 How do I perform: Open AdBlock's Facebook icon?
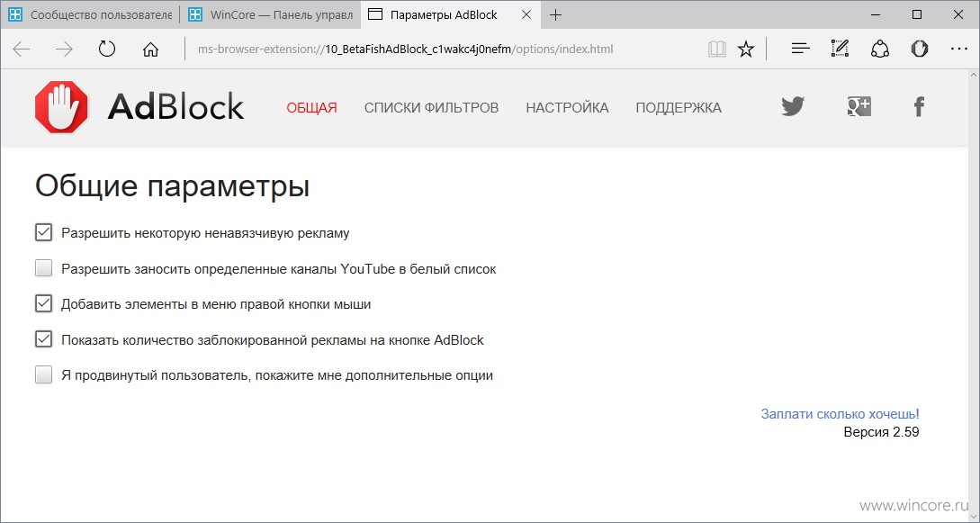919,107
